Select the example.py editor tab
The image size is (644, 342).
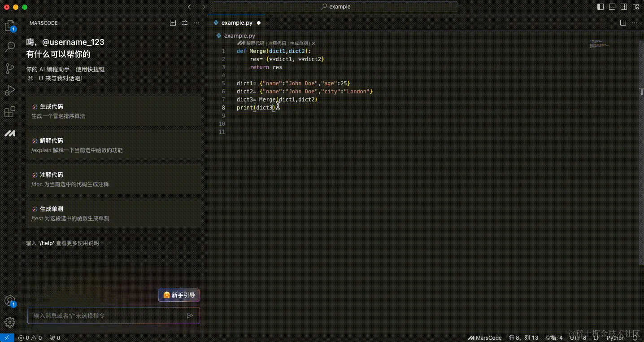(237, 23)
